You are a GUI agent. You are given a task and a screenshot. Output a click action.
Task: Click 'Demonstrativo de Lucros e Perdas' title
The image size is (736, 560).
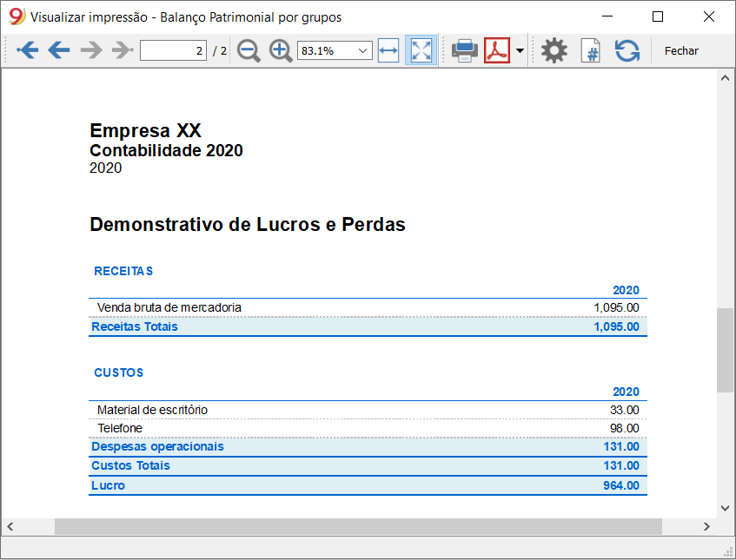248,224
